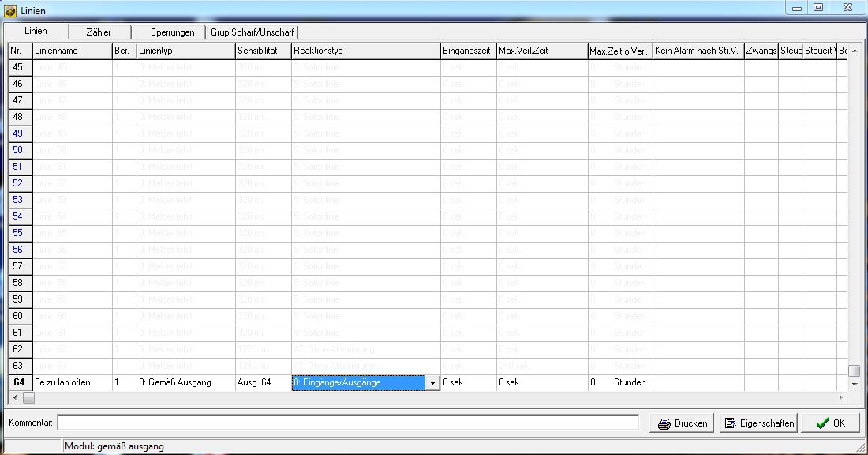Viewport: 868px width, 455px height.
Task: Click the Sensibilität column header
Action: [x=263, y=51]
